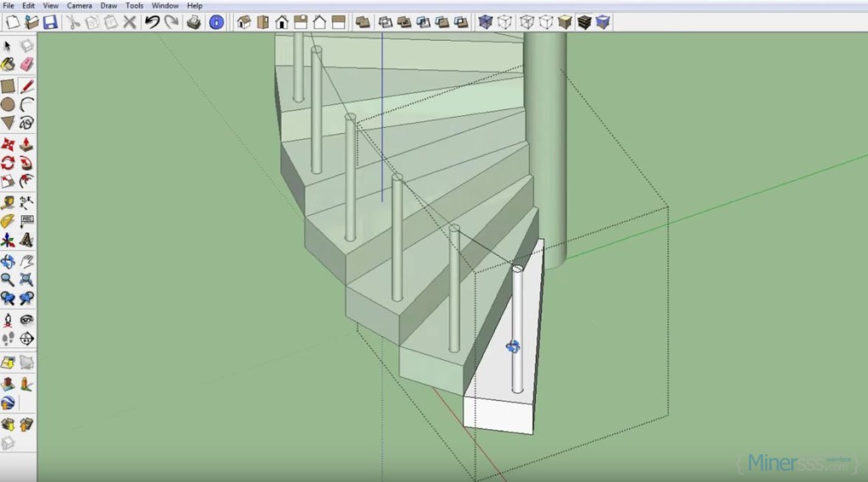The width and height of the screenshot is (868, 482).
Task: Click the Save disk button
Action: pos(50,22)
